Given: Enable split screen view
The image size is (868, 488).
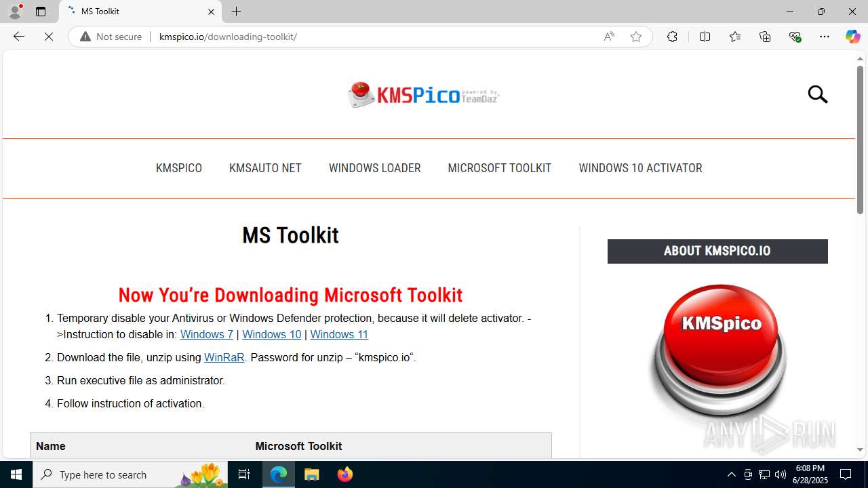Looking at the screenshot, I should (x=705, y=37).
